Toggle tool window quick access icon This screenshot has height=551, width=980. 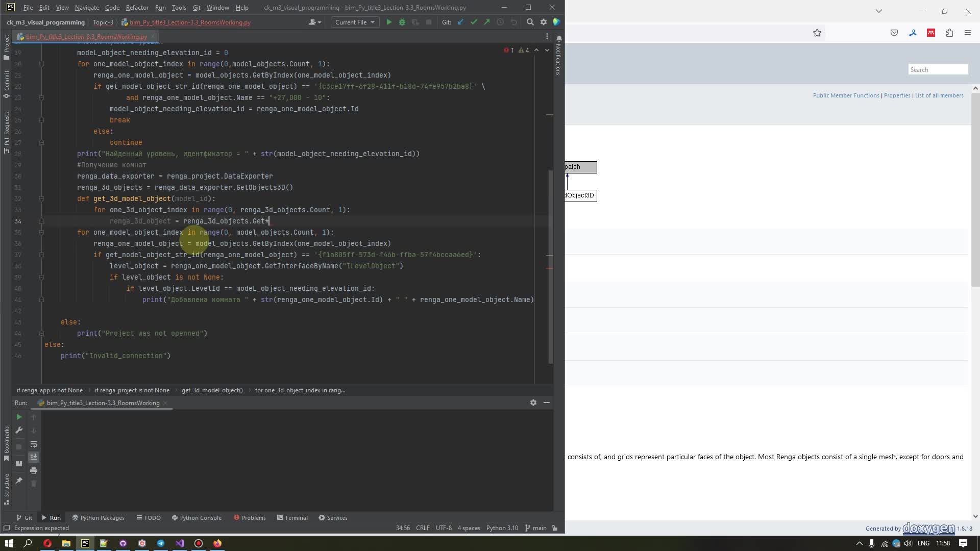click(x=7, y=528)
